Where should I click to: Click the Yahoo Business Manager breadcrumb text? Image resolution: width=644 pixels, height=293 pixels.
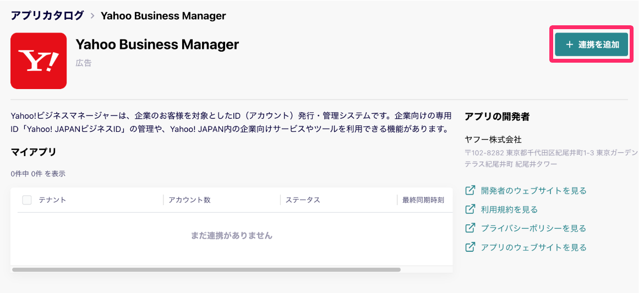tap(163, 15)
